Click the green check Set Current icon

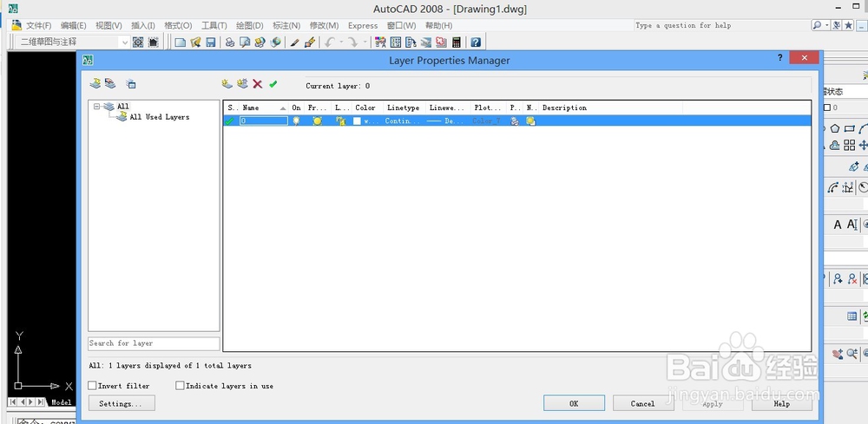click(273, 83)
